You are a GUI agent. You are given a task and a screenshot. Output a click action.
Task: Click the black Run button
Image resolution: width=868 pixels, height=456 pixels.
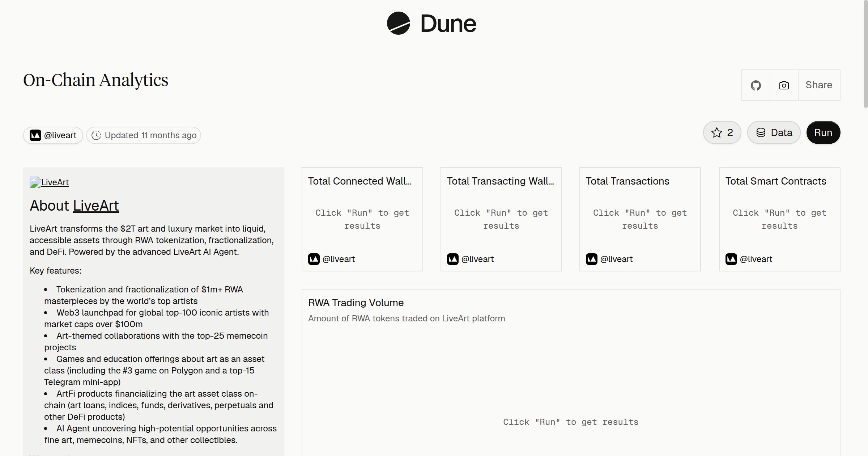point(823,132)
